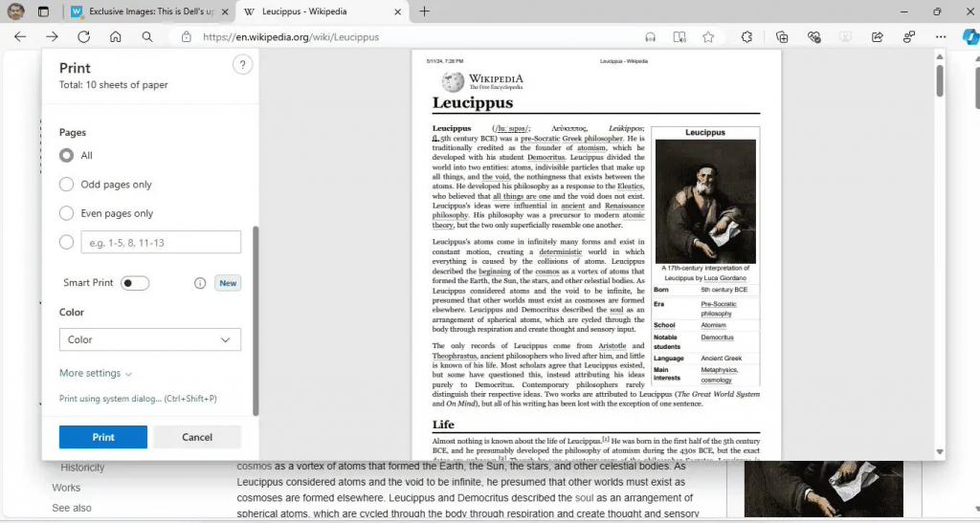The width and height of the screenshot is (980, 523).
Task: Open the Read aloud headphones icon
Action: [651, 37]
